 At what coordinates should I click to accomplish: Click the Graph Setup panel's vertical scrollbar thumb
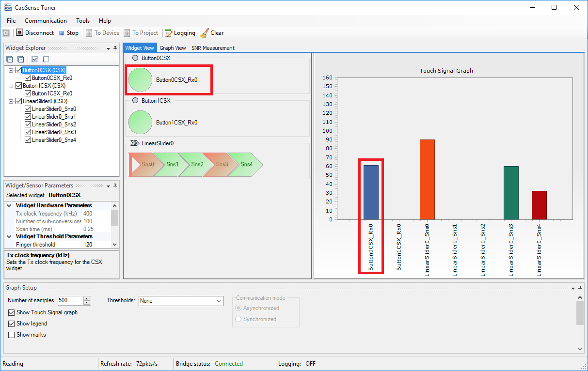tap(580, 313)
